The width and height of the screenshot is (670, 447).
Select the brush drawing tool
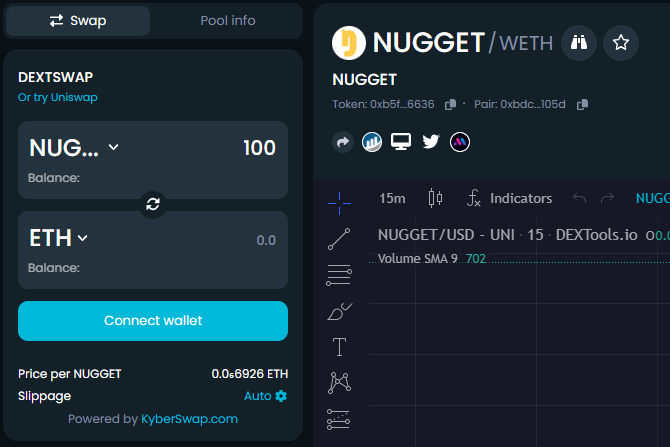pyautogui.click(x=339, y=312)
